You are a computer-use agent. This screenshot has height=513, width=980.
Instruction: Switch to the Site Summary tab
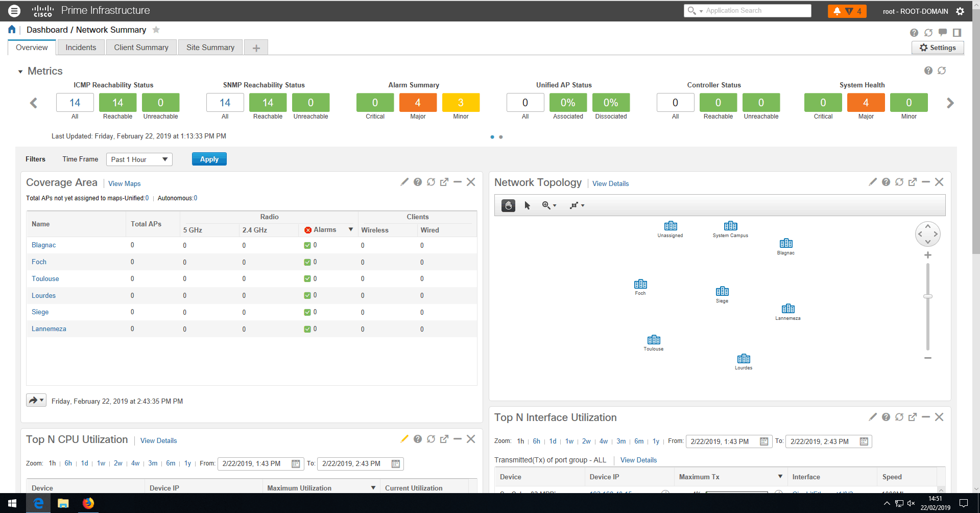pos(210,48)
